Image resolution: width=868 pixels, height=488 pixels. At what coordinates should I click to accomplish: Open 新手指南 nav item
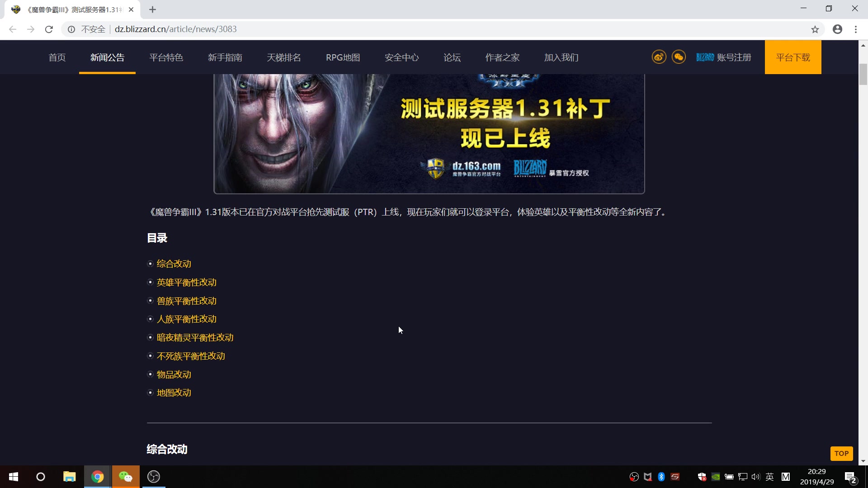coord(225,57)
